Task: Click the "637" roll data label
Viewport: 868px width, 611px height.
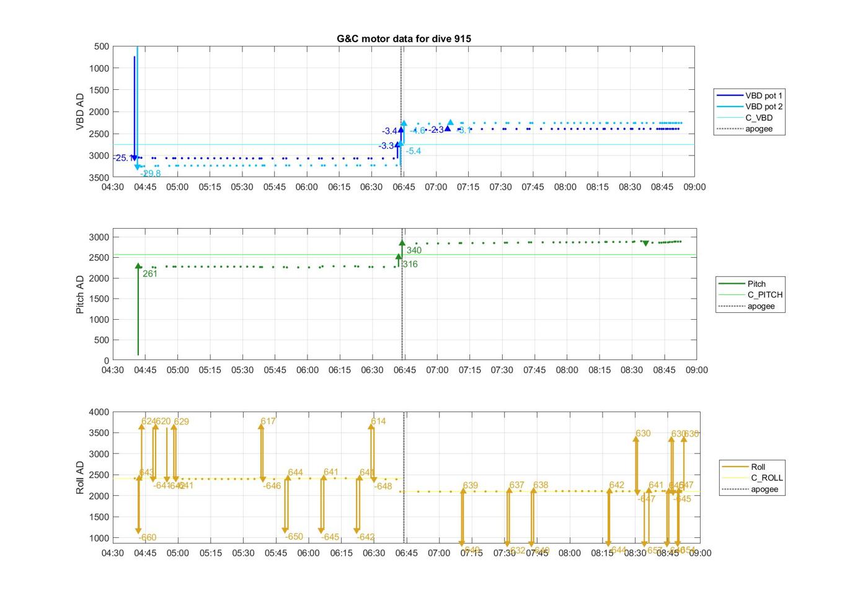Action: 517,485
